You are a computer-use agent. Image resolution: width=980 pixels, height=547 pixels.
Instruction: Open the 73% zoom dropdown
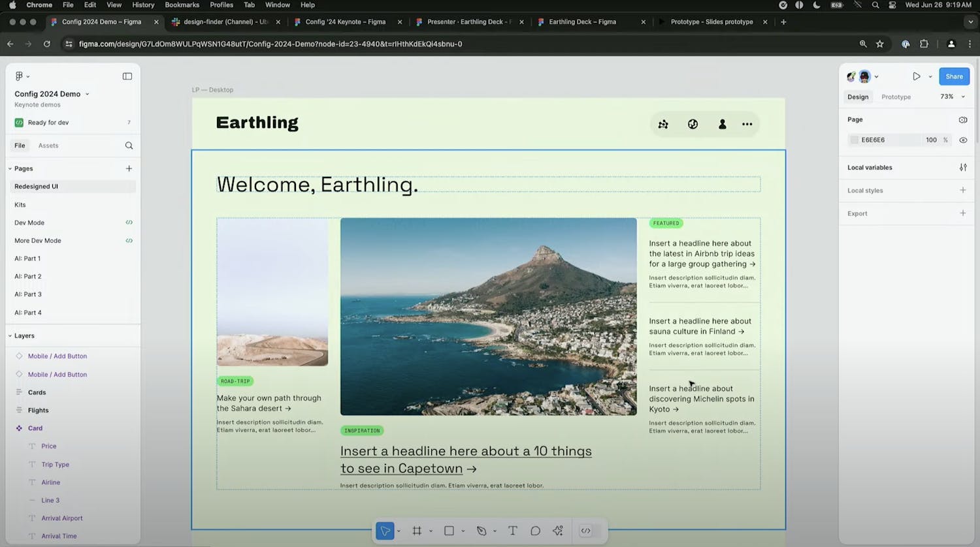point(952,97)
